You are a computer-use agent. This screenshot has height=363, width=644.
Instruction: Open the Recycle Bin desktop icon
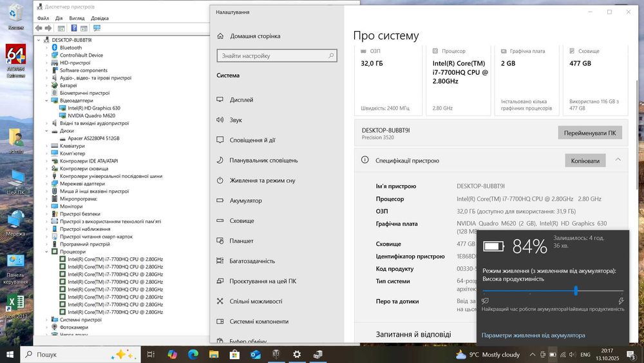pos(15,17)
